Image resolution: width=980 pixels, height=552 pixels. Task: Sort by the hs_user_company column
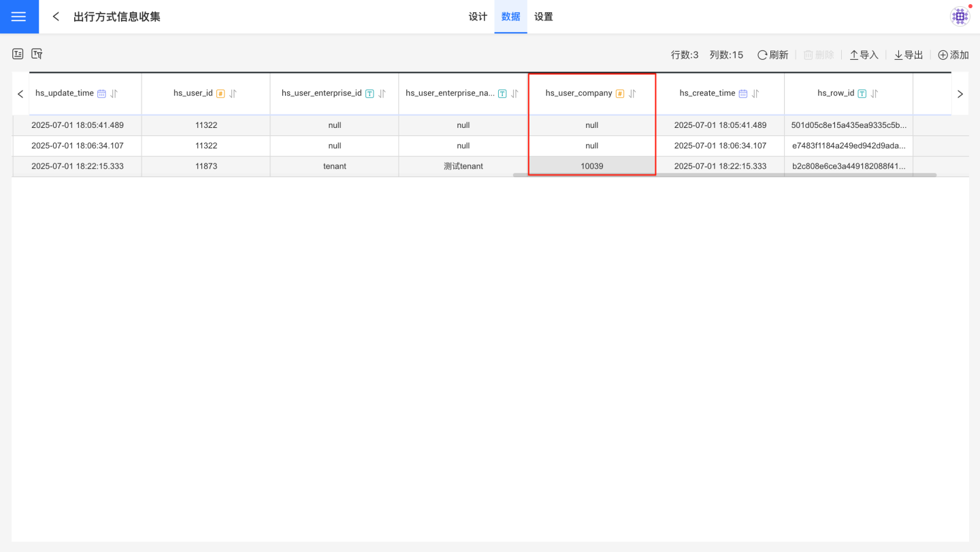[x=632, y=94]
